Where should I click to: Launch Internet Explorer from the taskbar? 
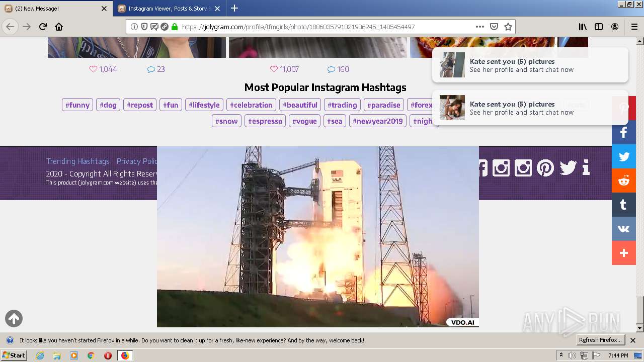pos(40,355)
